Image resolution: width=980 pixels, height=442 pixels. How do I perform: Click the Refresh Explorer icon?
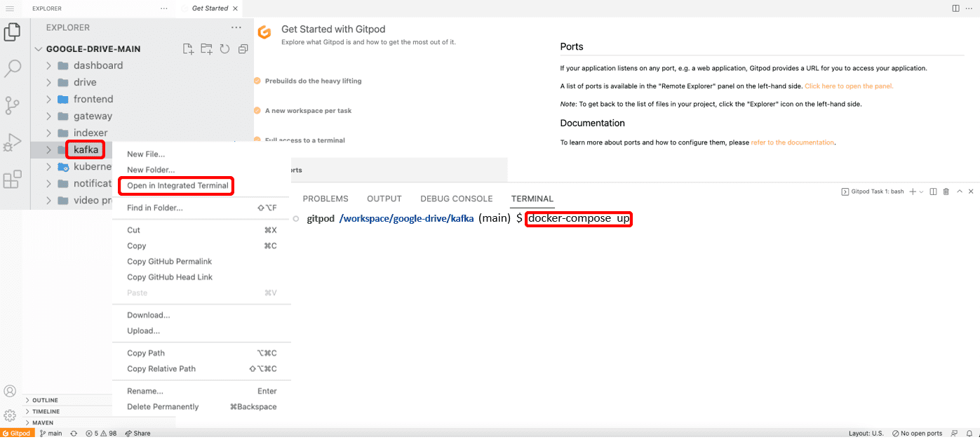pyautogui.click(x=224, y=49)
